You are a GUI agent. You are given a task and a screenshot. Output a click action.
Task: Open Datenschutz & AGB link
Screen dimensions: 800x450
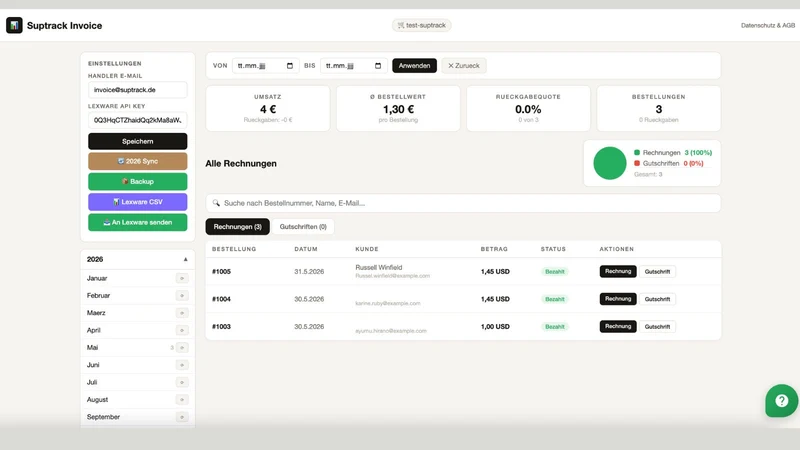(x=768, y=25)
